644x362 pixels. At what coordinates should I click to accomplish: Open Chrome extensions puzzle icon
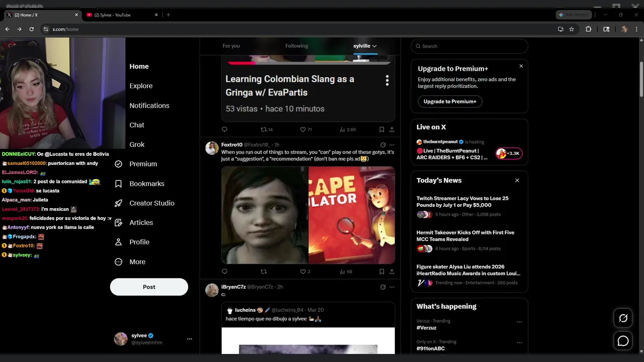click(x=588, y=29)
